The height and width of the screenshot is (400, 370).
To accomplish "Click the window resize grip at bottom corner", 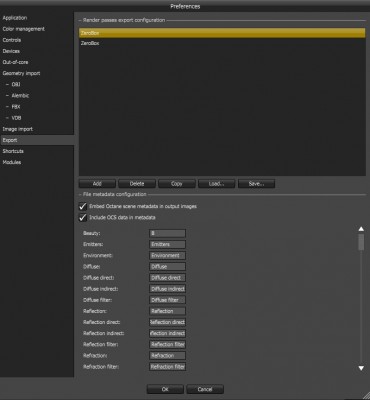I will [x=366, y=396].
